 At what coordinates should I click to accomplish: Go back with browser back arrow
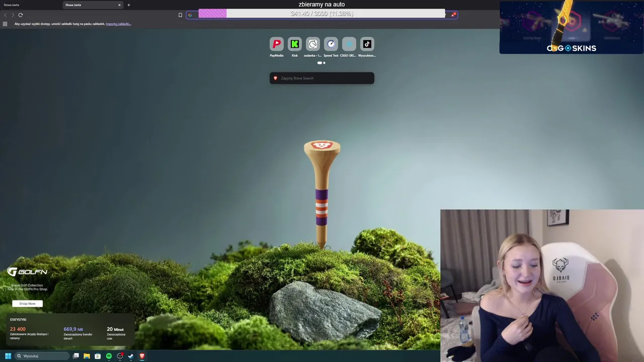coord(6,15)
